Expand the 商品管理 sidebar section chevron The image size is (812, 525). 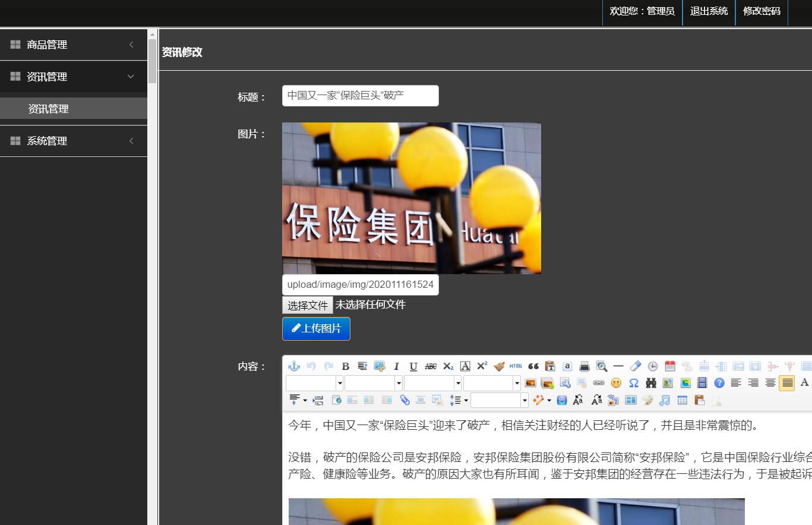(x=131, y=45)
